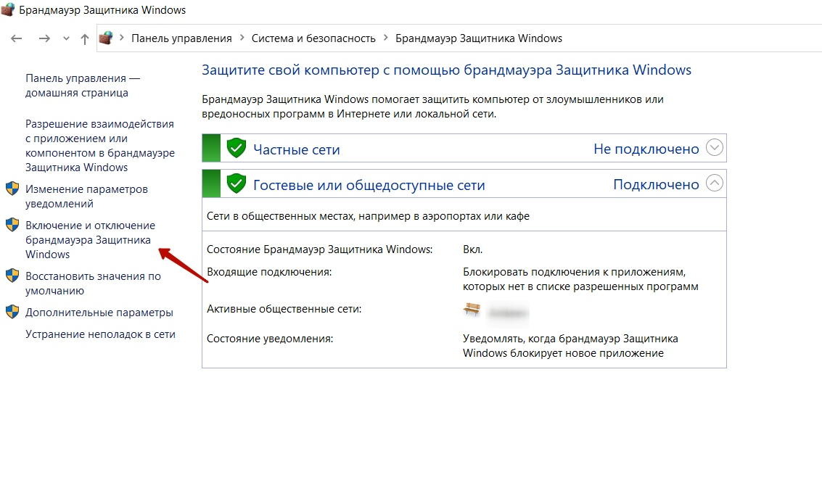Image resolution: width=822 pixels, height=504 pixels.
Task: Expand chevron before Панель управления breadcrumb
Action: click(x=122, y=38)
